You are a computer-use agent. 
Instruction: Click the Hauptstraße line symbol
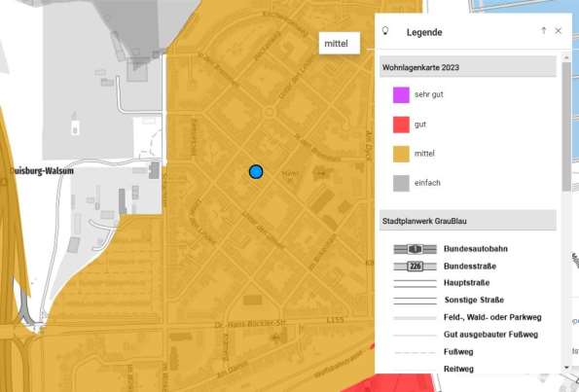pyautogui.click(x=416, y=283)
